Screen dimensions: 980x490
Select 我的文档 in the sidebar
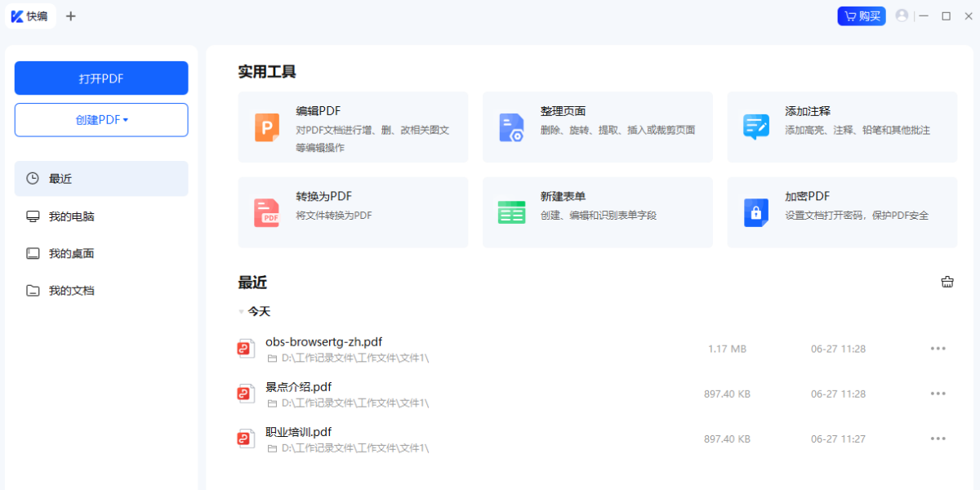pos(101,290)
